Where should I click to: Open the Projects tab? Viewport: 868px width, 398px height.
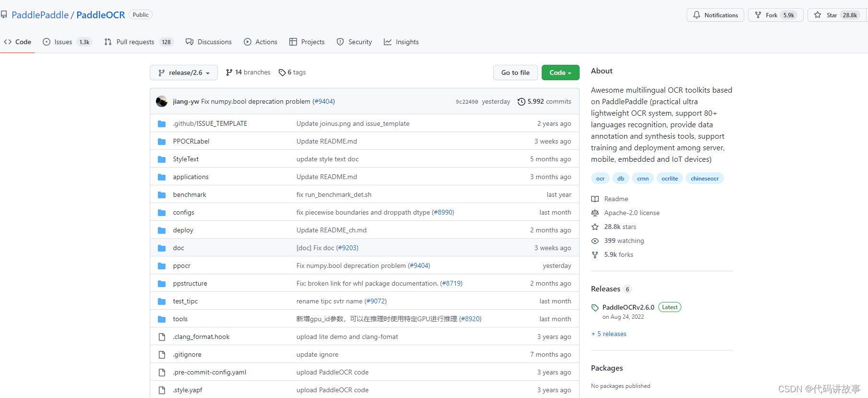coord(307,42)
